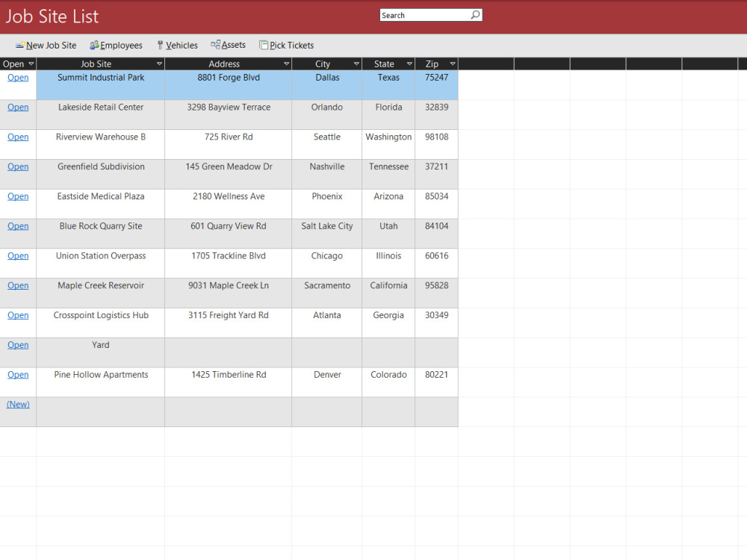Image resolution: width=747 pixels, height=560 pixels.
Task: Click the Tennessee state cell
Action: [388, 174]
